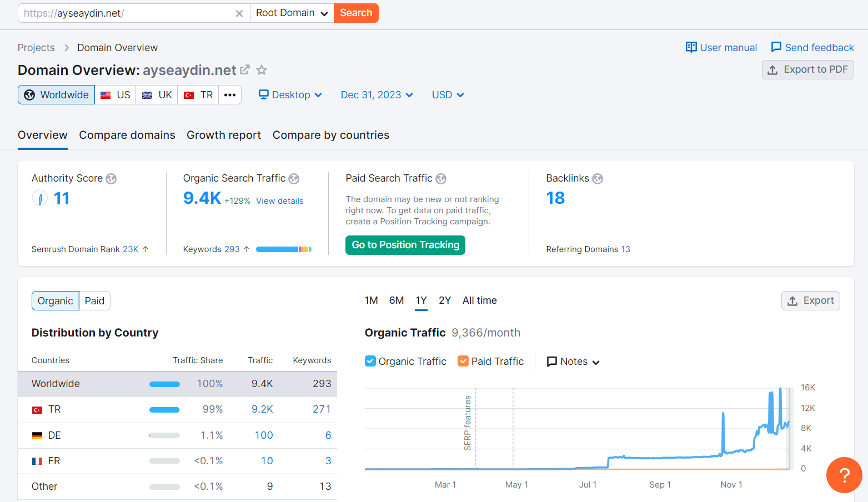Image resolution: width=868 pixels, height=502 pixels.
Task: Star ayseaydin.net as favorite
Action: 262,70
